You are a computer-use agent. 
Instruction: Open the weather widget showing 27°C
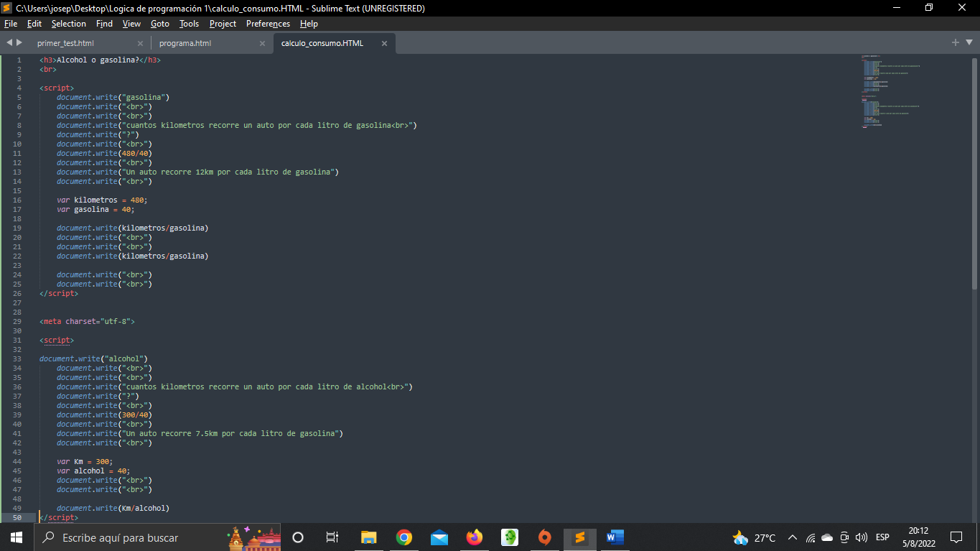coord(754,537)
